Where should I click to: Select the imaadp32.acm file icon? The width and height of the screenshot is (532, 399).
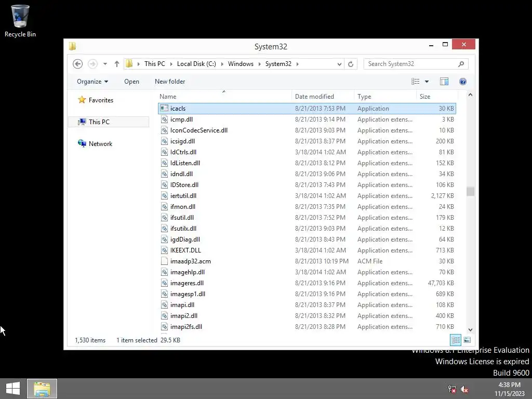[164, 261]
